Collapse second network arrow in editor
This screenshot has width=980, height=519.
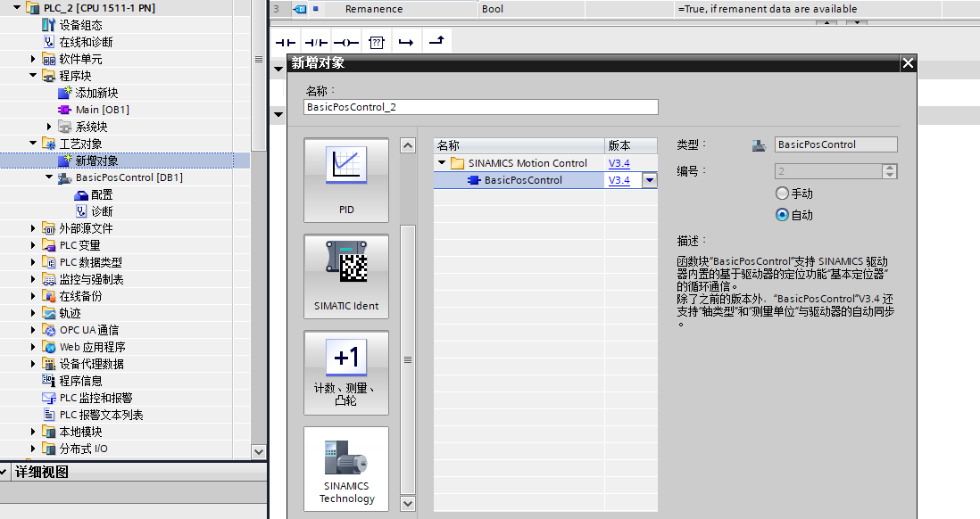(278, 114)
